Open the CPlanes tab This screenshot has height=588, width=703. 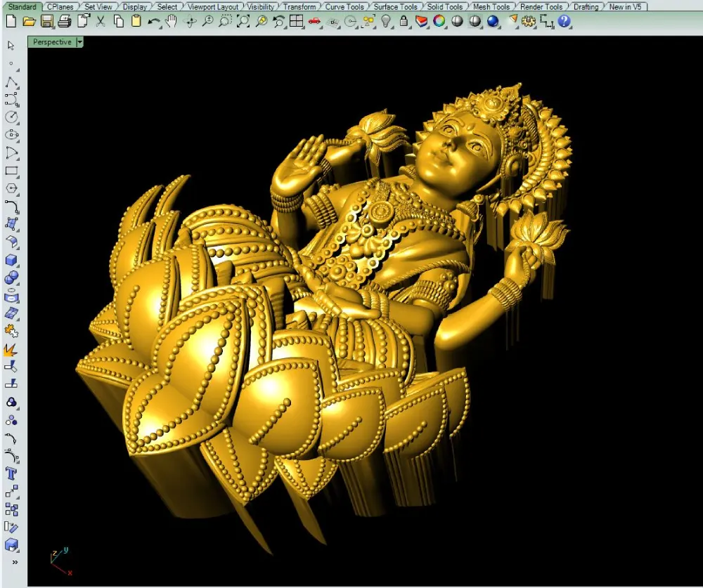pyautogui.click(x=60, y=7)
